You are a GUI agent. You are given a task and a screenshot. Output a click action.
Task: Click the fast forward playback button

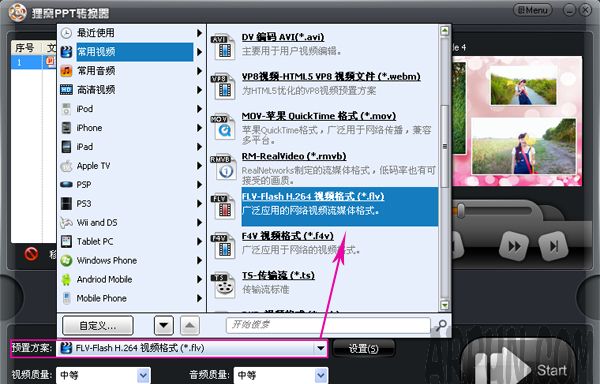click(x=514, y=246)
